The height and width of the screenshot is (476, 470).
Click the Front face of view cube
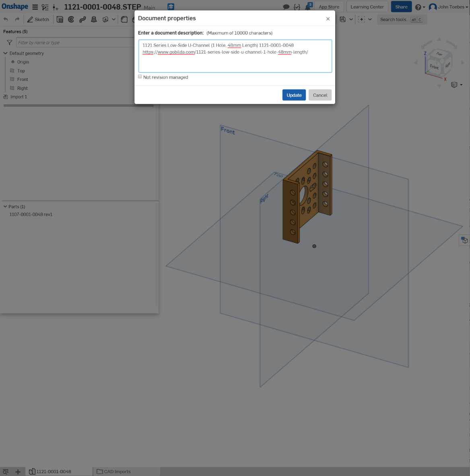(434, 66)
